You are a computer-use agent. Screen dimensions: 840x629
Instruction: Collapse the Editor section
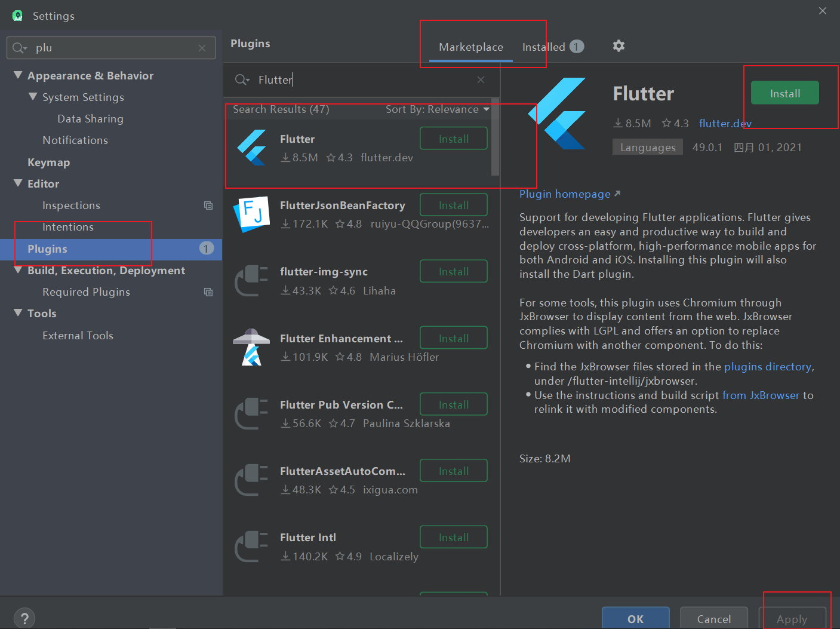point(18,183)
